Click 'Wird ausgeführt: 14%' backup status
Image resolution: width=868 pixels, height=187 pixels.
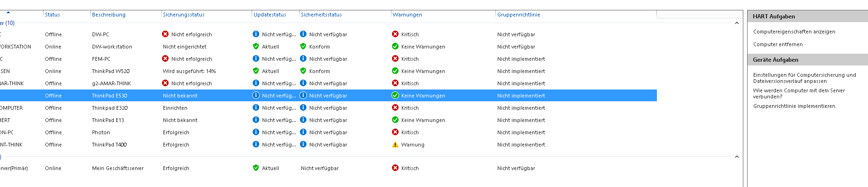(189, 71)
